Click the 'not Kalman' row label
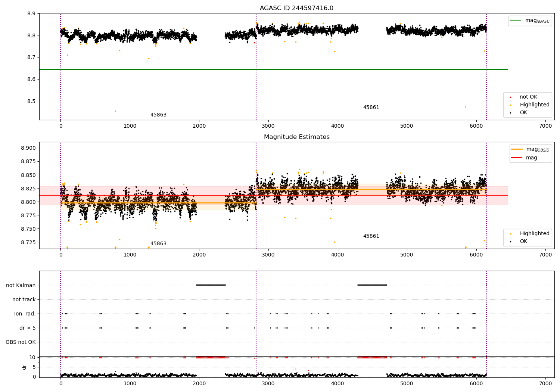Viewport: 560px width, 392px height. coord(21,285)
